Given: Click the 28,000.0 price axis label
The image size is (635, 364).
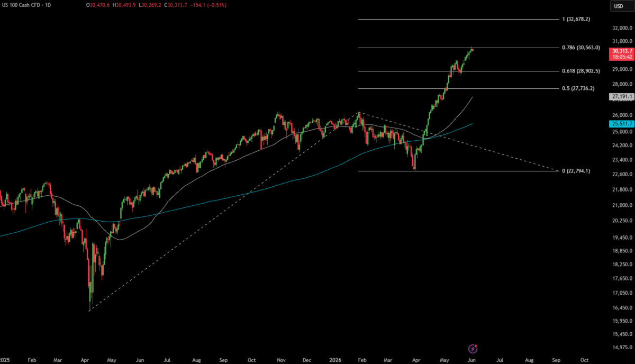Looking at the screenshot, I should pos(622,84).
